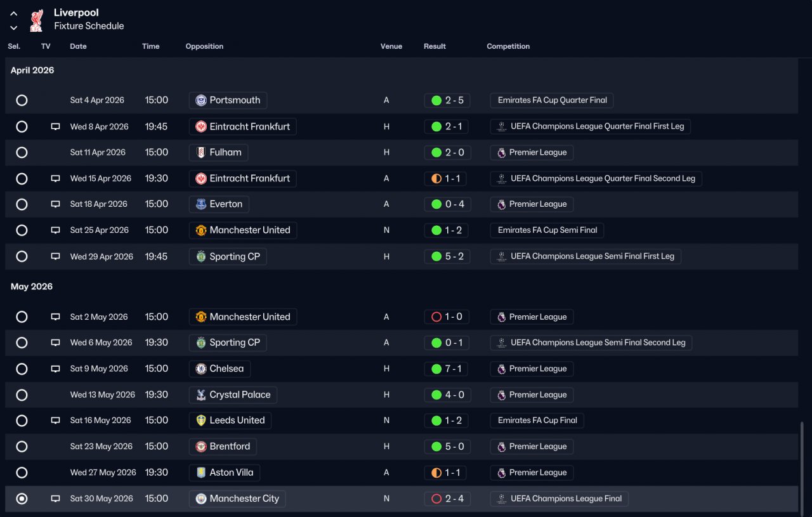The height and width of the screenshot is (517, 812).
Task: Collapse the April 2026 month section
Action: pyautogui.click(x=32, y=70)
